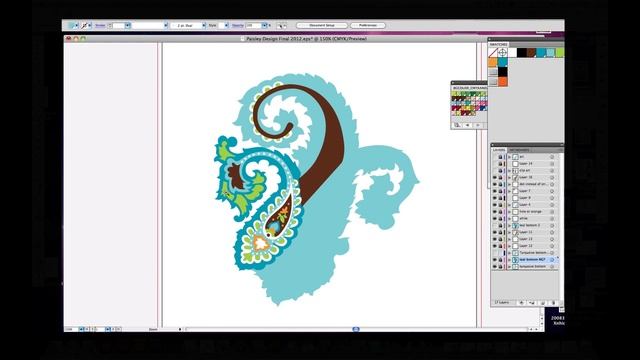Load previous swatch library arrow
This screenshot has height=360, width=640.
click(467, 125)
